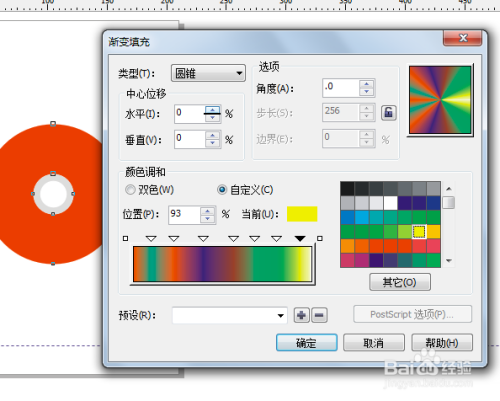Pick the amber swatch right of yellow
The width and height of the screenshot is (500, 401).
(x=433, y=232)
